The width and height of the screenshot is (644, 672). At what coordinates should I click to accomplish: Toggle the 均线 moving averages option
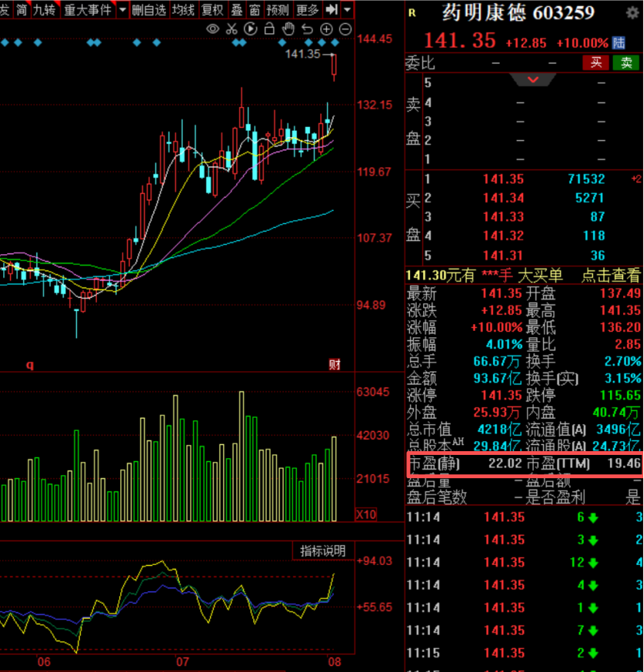click(x=184, y=9)
